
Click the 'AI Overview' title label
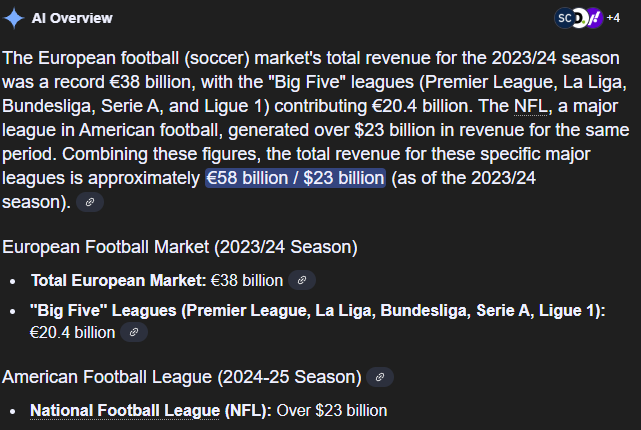72,18
